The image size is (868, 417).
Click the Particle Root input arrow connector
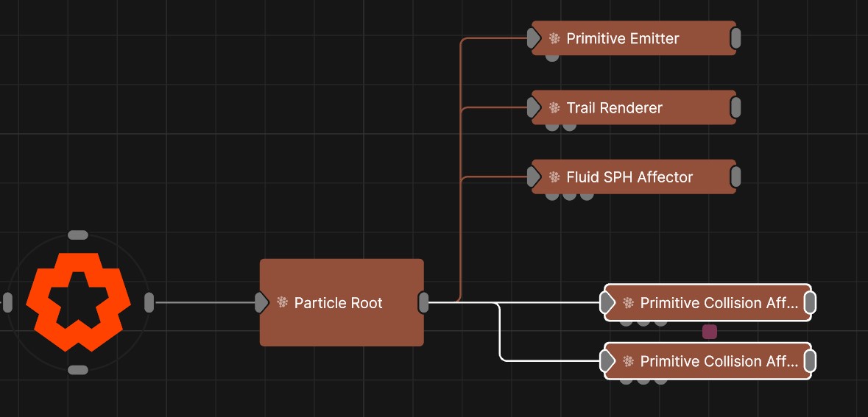(x=261, y=302)
